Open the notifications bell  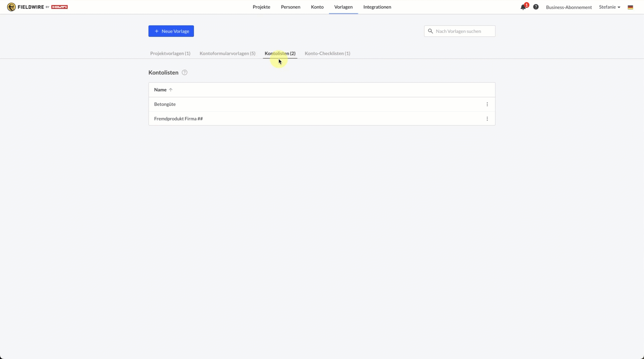523,7
